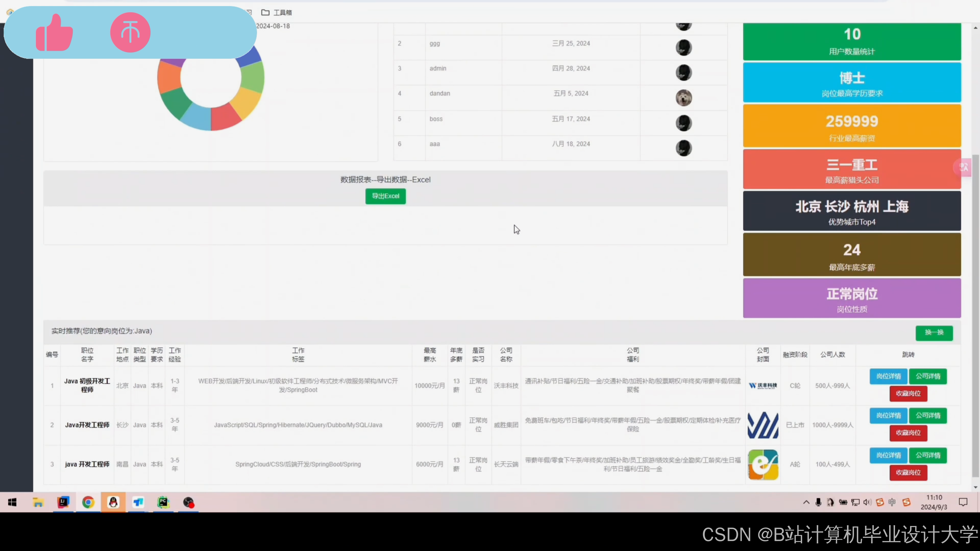The image size is (980, 551).
Task: Click the volume speaker tray icon
Action: tap(867, 502)
